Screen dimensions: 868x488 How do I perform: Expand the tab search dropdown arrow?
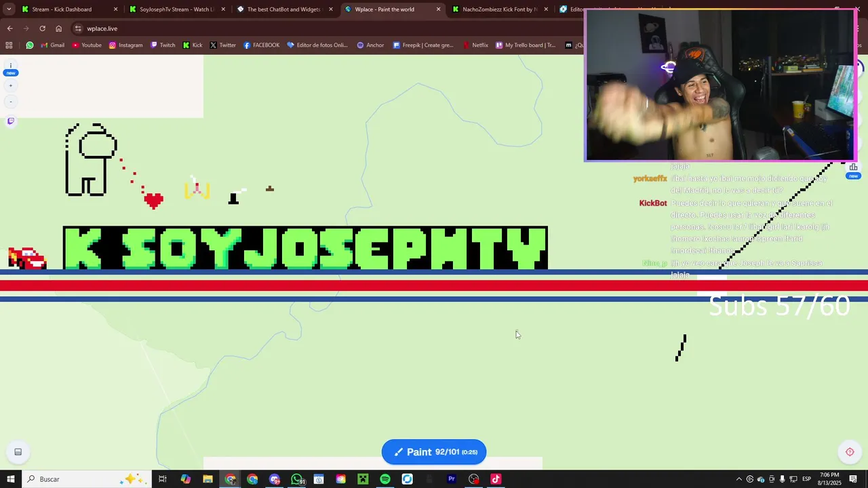pyautogui.click(x=8, y=9)
